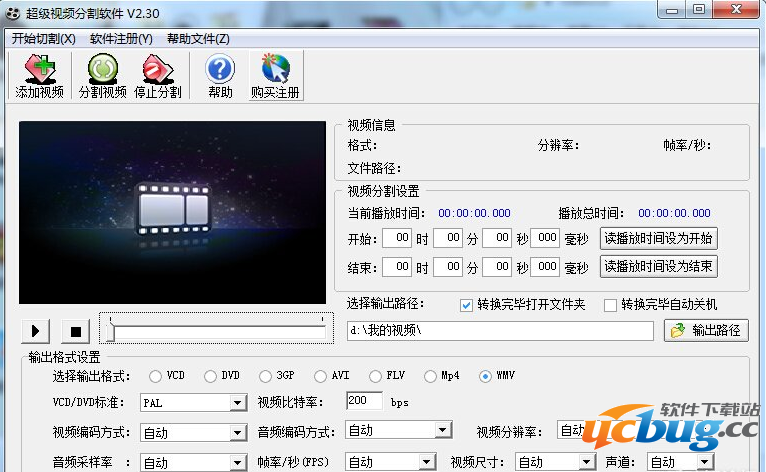Maximize the application window
766x472 pixels.
coord(699,9)
